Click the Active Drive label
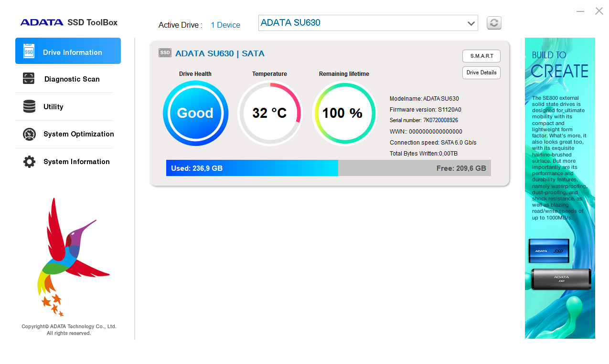Viewport: 609px width, 364px height. [181, 25]
